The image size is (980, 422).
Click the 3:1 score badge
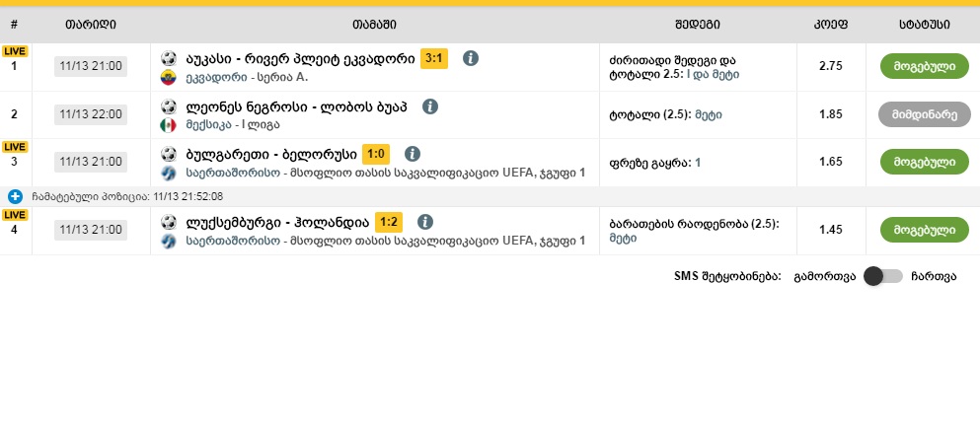click(434, 58)
